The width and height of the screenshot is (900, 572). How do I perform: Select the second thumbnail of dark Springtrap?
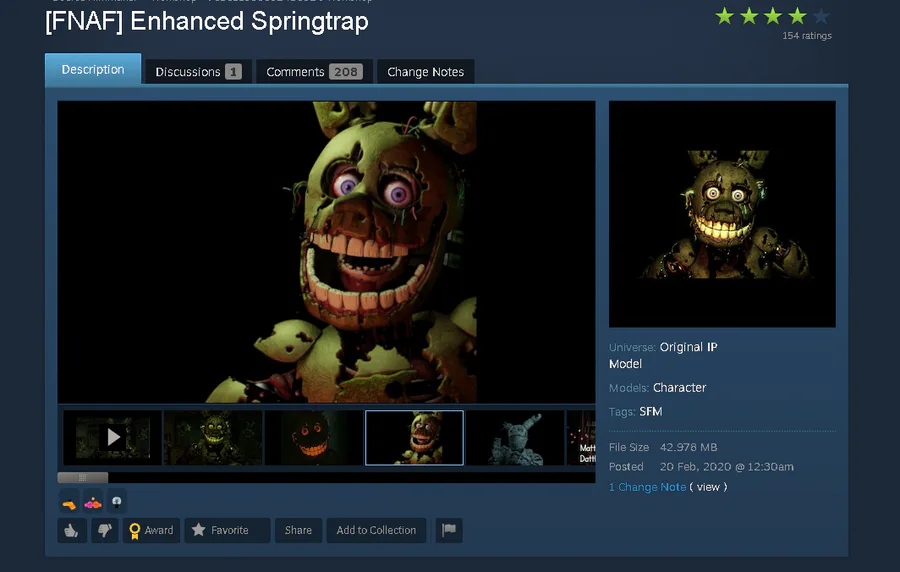click(213, 438)
